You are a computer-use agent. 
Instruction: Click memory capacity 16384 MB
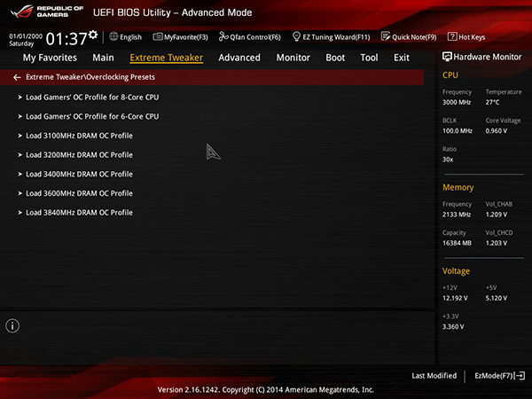[x=457, y=243]
